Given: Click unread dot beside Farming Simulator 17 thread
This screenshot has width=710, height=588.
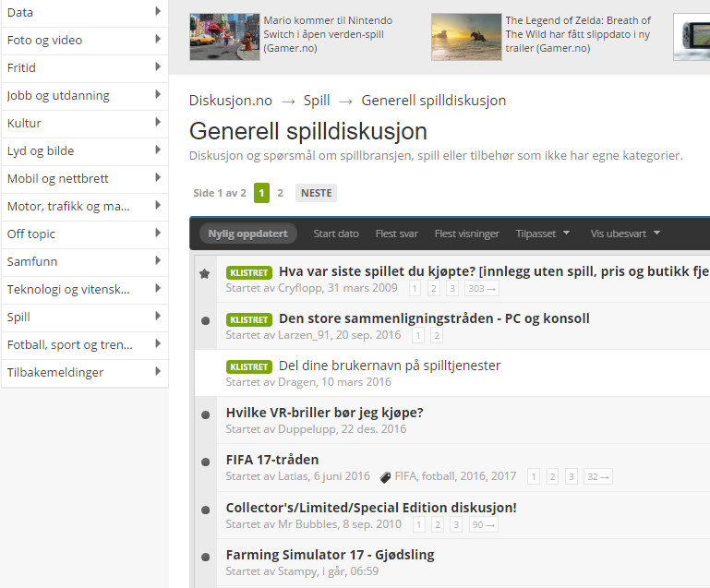Looking at the screenshot, I should 205,557.
